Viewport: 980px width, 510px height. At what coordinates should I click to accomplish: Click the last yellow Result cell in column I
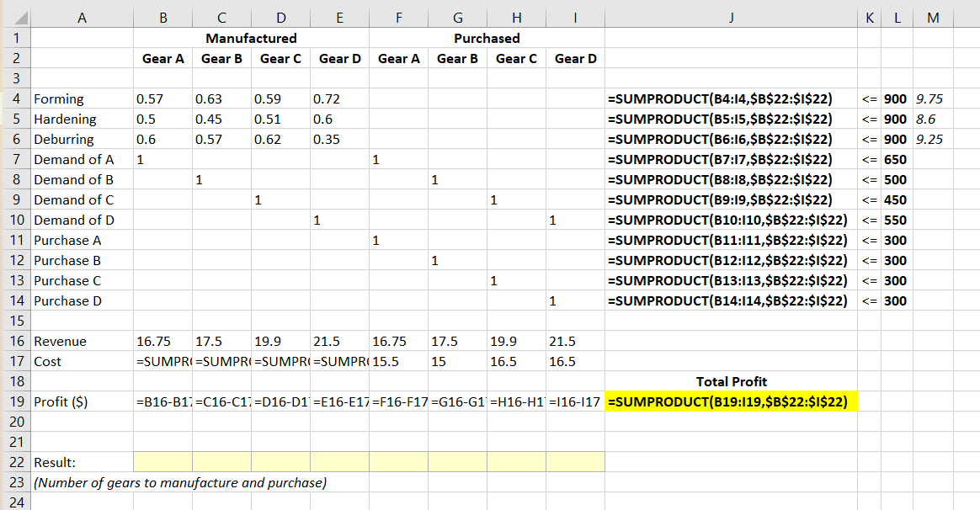[x=575, y=462]
